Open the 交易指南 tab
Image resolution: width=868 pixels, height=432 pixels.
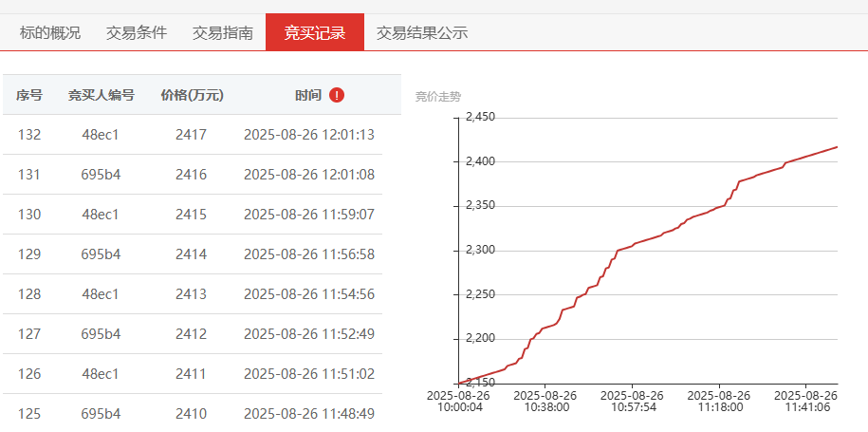click(x=223, y=32)
